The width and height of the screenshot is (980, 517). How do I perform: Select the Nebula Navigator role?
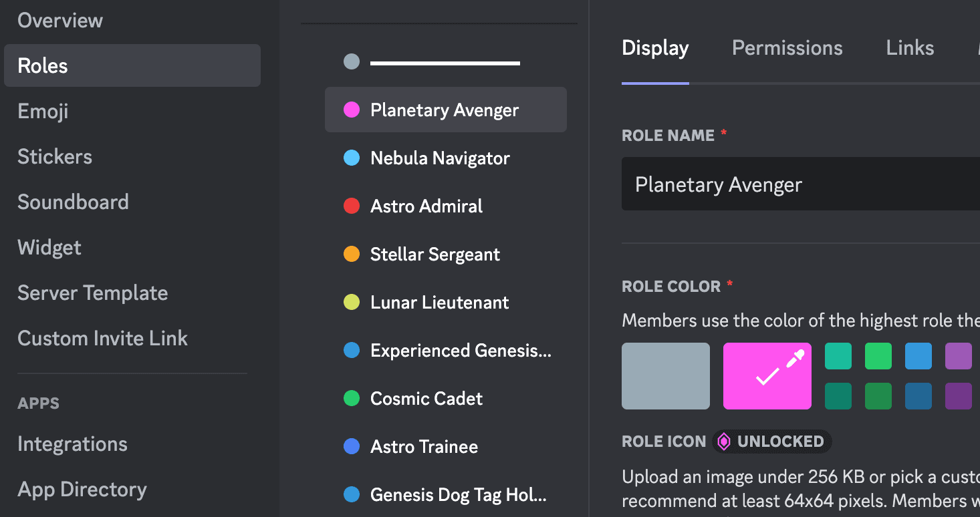point(446,158)
